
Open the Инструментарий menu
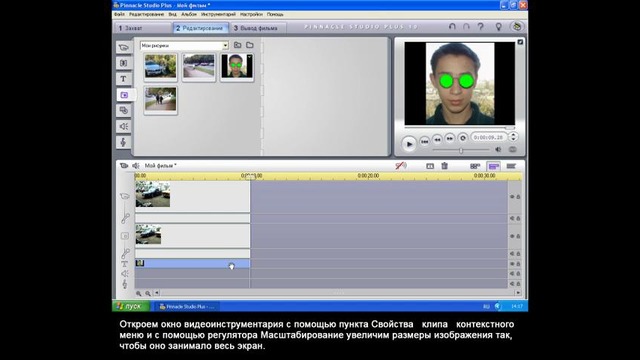(218, 14)
